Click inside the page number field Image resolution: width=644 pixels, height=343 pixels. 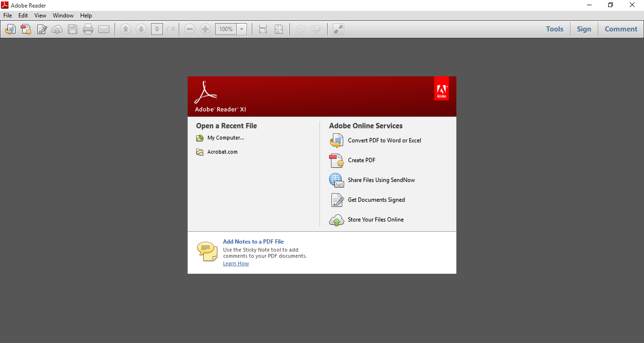click(x=157, y=29)
